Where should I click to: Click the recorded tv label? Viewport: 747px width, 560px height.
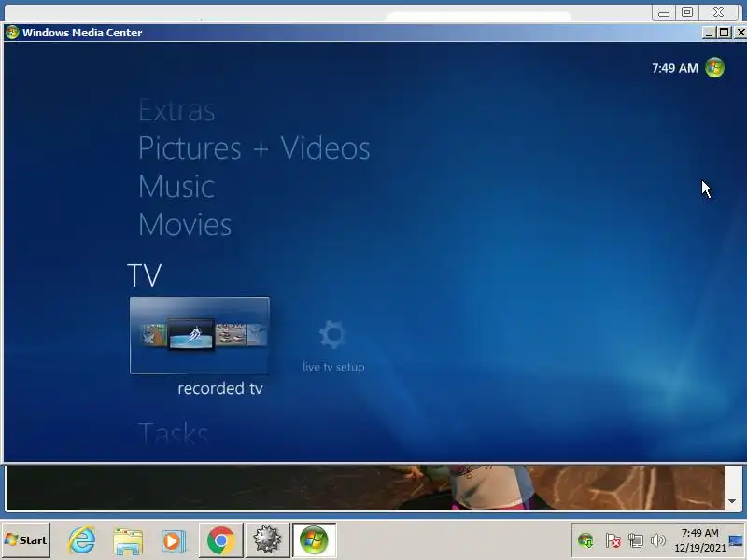pos(220,388)
